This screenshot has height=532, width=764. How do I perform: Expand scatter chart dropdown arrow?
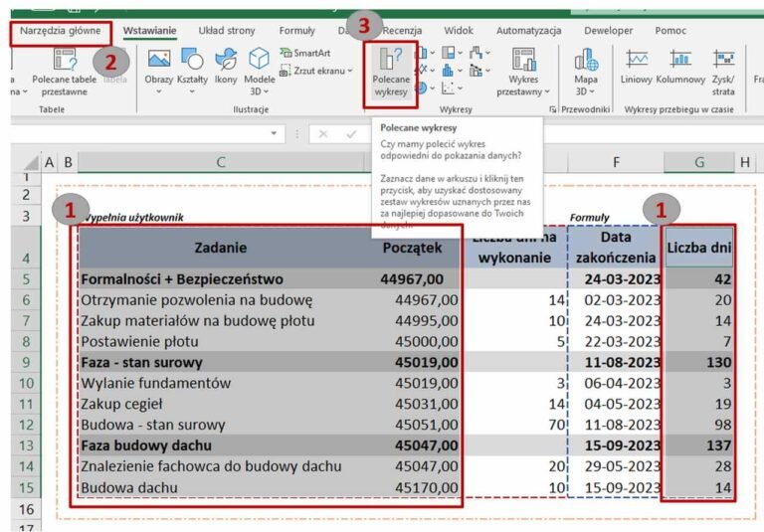pyautogui.click(x=460, y=89)
